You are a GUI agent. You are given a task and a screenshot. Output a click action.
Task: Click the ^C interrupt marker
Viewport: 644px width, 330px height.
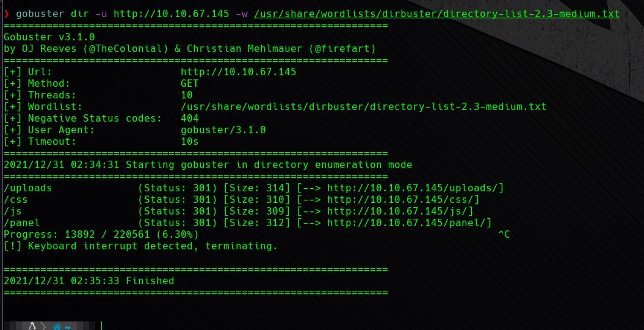point(504,235)
